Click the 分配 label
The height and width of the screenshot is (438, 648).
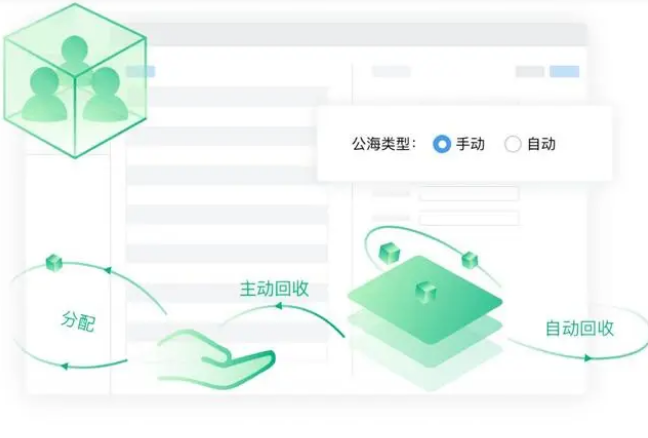(79, 321)
